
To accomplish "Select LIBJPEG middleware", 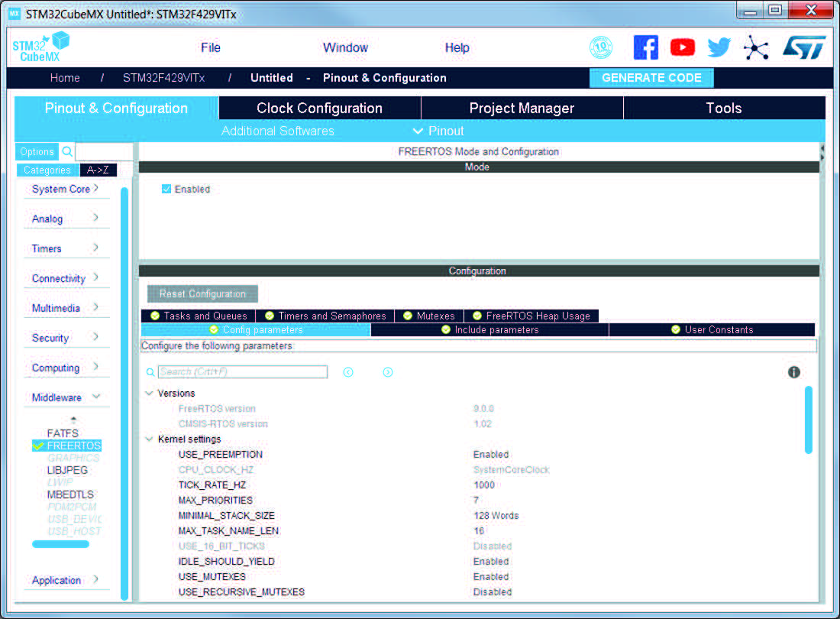I will pyautogui.click(x=67, y=471).
